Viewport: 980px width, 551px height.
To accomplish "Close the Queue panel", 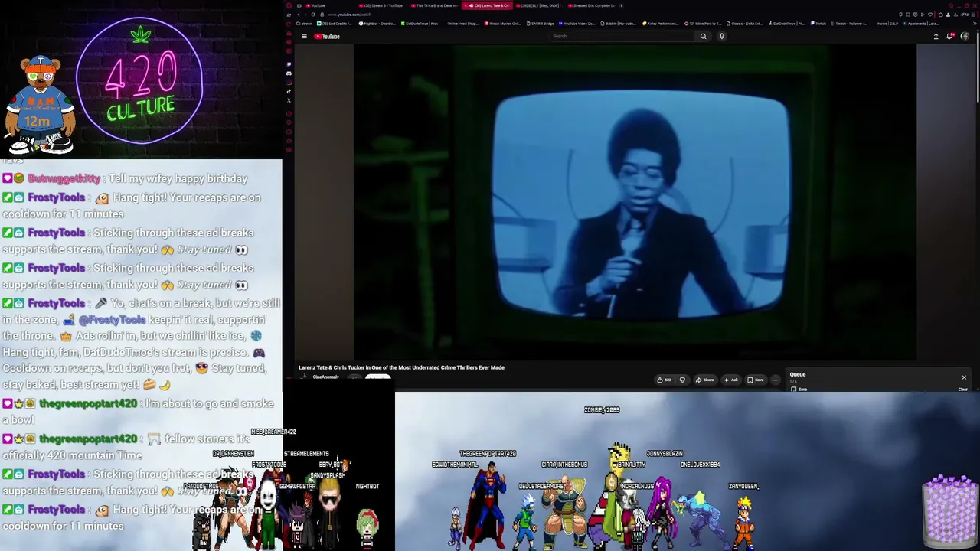I will point(964,377).
